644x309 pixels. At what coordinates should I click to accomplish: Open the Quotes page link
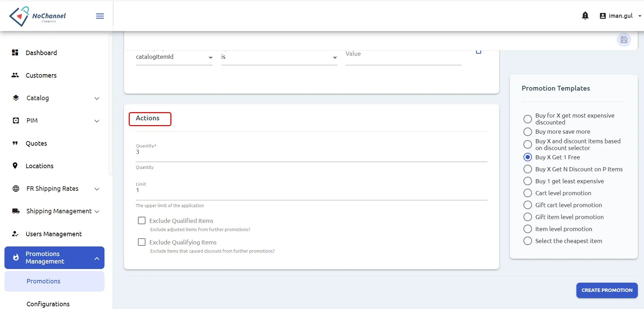(x=37, y=143)
